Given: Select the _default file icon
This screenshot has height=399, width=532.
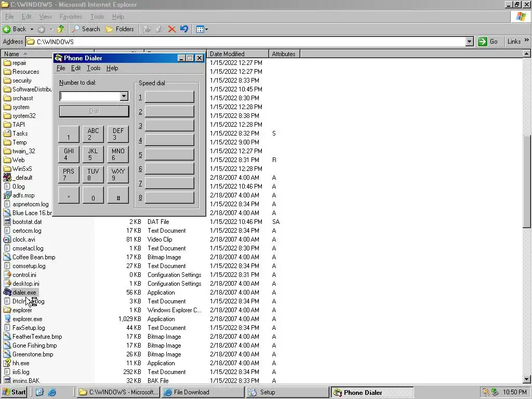Looking at the screenshot, I should pos(7,178).
